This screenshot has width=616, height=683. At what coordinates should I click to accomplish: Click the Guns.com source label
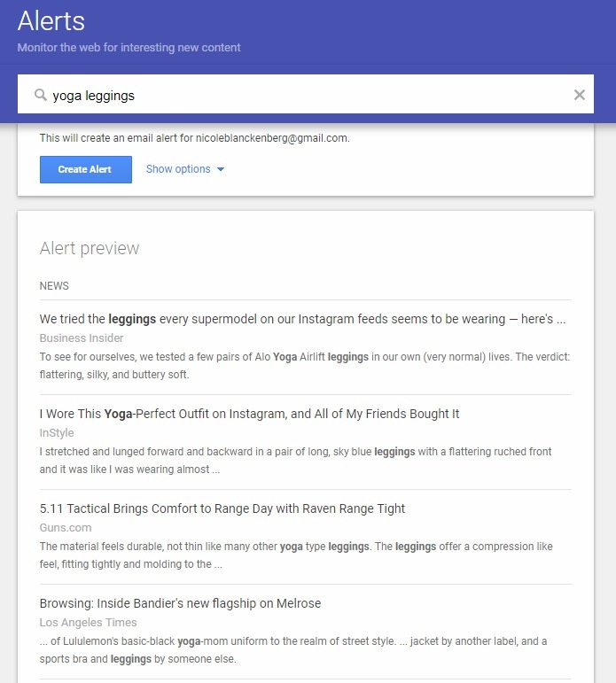[66, 527]
